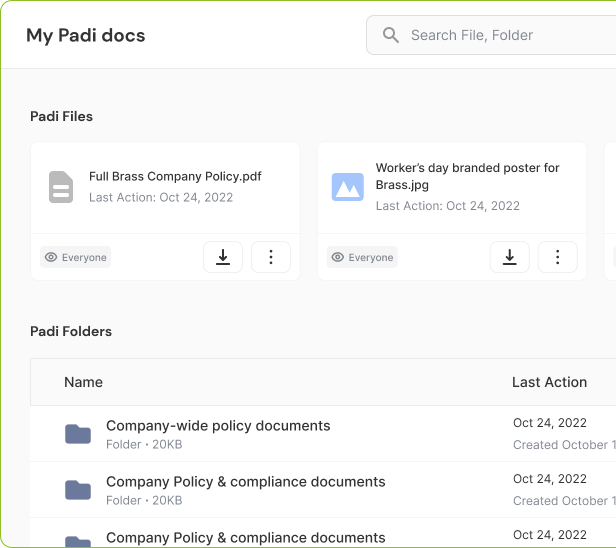Type in the Search File, Folder field
Viewport: 616px width, 548px height.
(x=500, y=35)
